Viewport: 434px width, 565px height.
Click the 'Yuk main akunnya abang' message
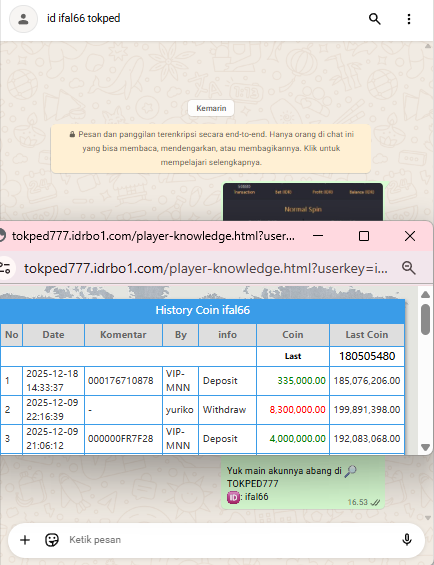point(303,483)
